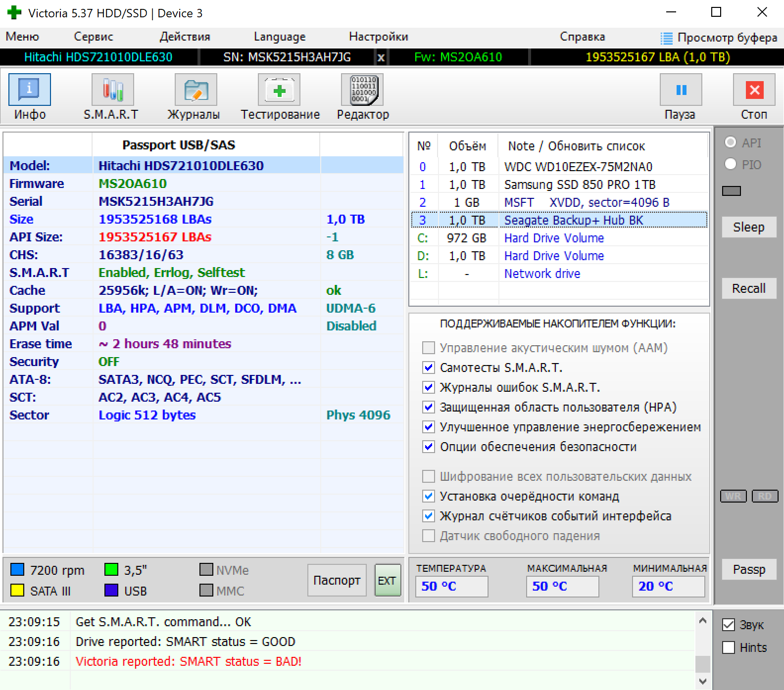Click the gray NVMe indicator swatch

[206, 569]
